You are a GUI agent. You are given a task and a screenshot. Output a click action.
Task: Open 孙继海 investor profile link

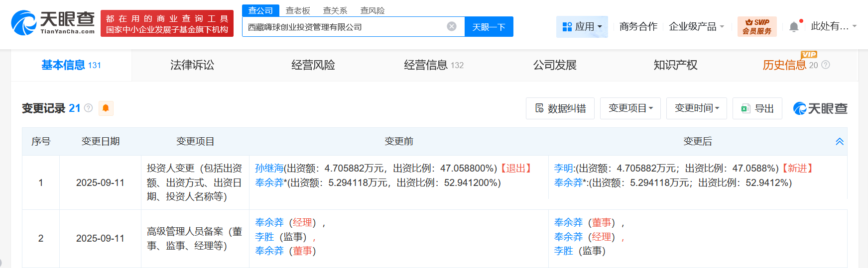(269, 168)
